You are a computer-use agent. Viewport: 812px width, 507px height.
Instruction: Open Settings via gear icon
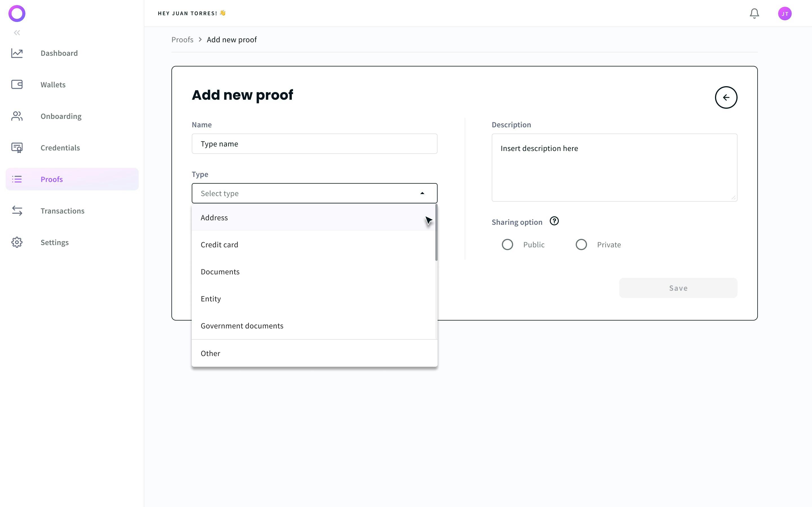point(17,242)
